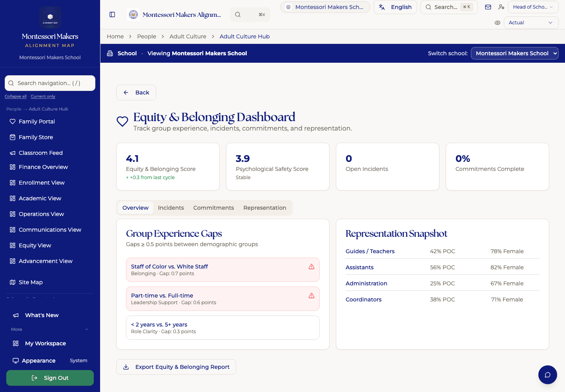Click the Classroom Feed megaphone icon
Screen dimensions: 565x392
(13, 153)
